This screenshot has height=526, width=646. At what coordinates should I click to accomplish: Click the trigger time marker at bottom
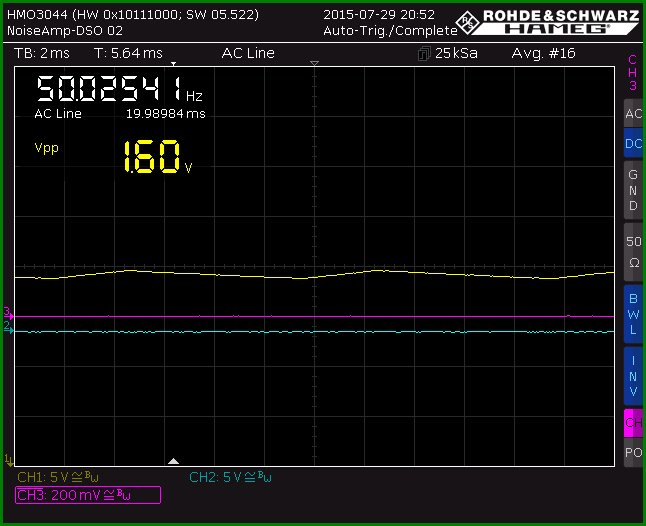[x=173, y=461]
